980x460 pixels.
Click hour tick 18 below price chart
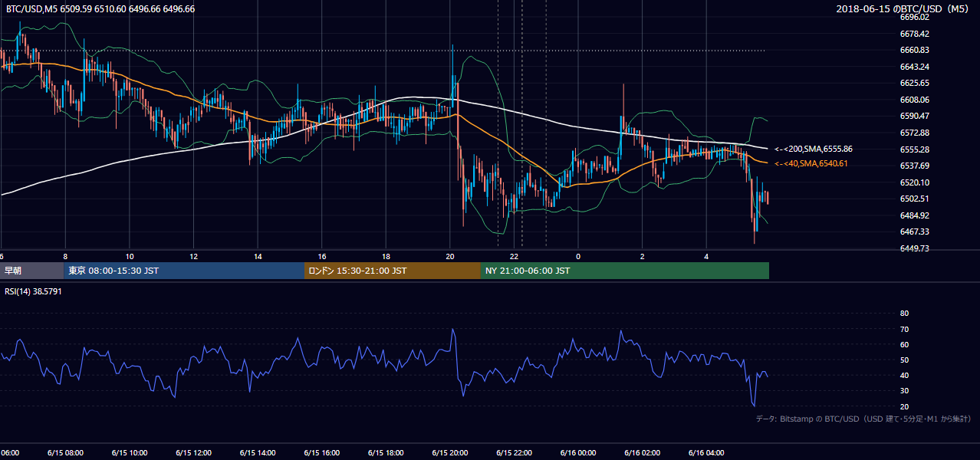pos(386,256)
